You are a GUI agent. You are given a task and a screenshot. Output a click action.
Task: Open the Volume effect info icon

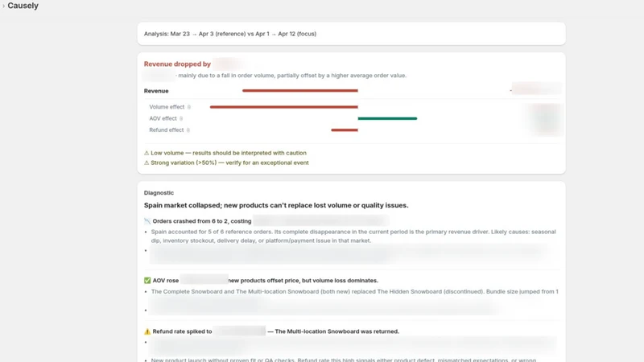pyautogui.click(x=189, y=107)
